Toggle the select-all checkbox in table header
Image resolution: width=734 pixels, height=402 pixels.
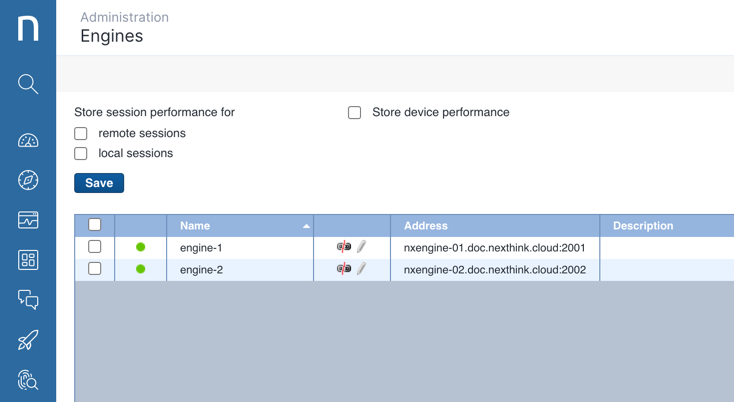[95, 225]
